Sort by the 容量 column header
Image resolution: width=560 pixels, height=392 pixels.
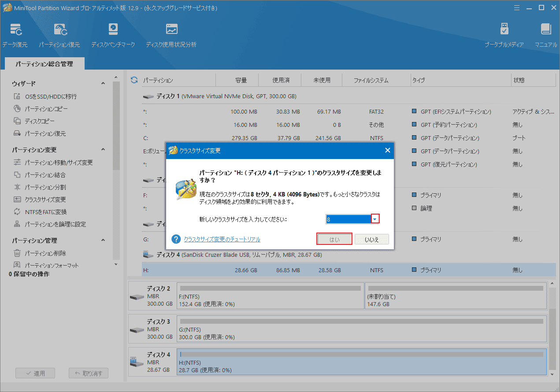(237, 80)
